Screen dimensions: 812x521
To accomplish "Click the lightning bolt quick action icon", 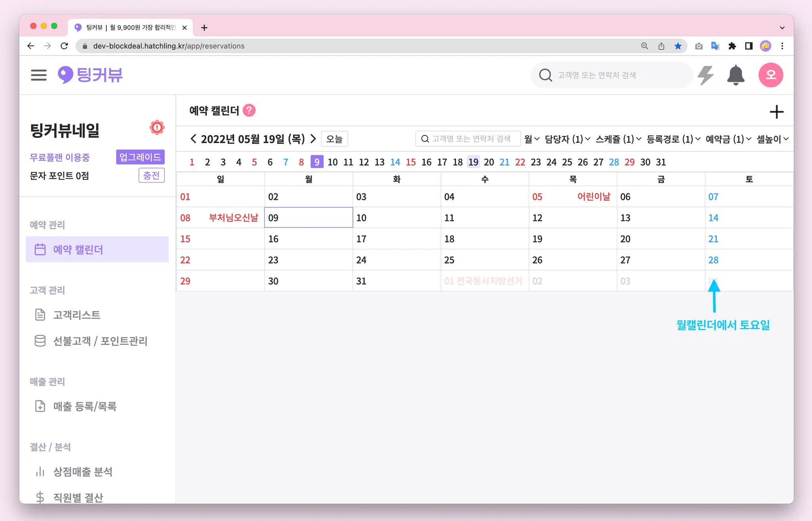I will 705,75.
